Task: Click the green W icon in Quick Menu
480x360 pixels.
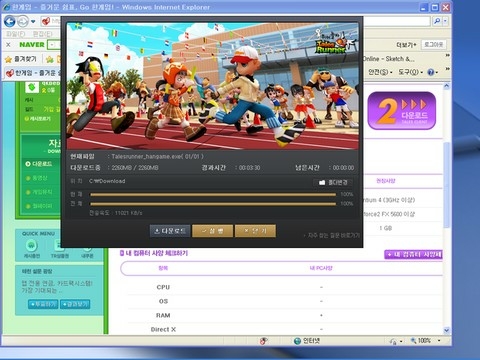Action: coord(32,246)
